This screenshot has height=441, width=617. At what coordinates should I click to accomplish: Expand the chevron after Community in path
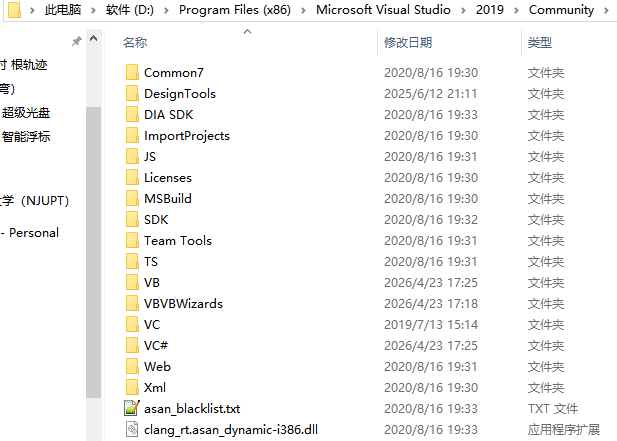606,10
